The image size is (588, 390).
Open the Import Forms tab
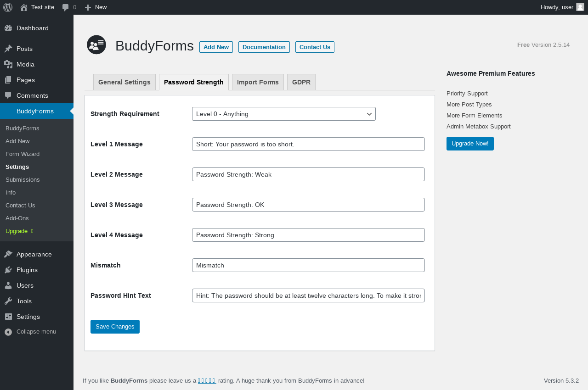pos(258,82)
